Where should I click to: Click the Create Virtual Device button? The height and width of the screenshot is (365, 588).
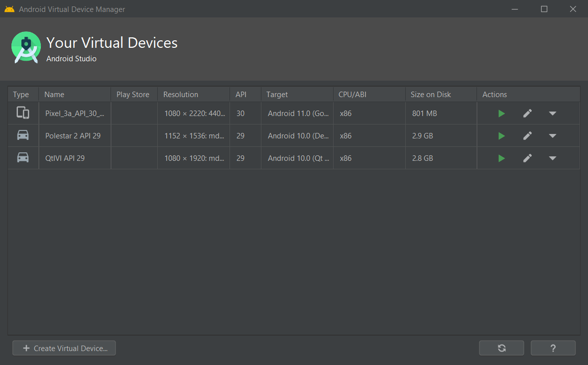[x=64, y=348]
